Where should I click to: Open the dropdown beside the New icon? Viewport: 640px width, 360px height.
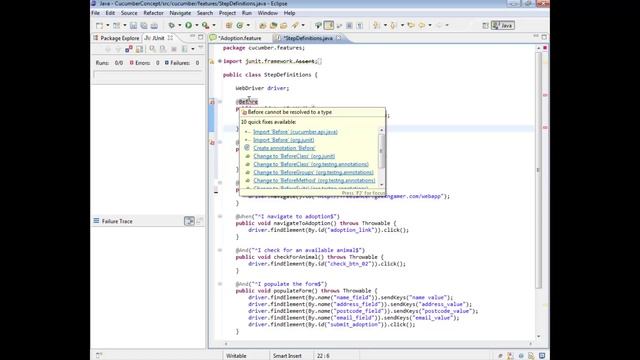tap(108, 25)
